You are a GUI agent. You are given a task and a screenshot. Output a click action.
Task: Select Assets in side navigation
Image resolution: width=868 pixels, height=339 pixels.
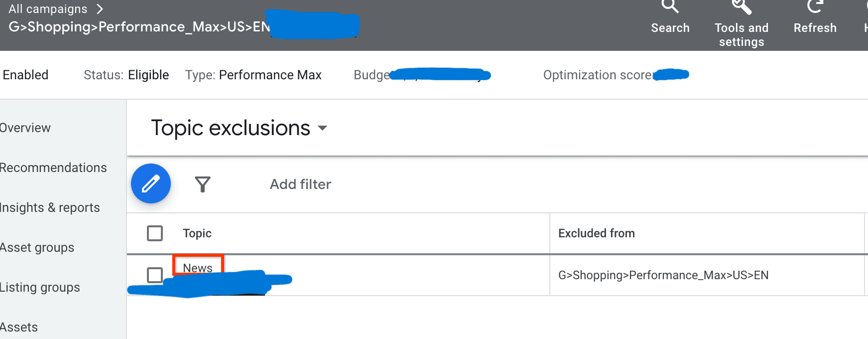[19, 327]
